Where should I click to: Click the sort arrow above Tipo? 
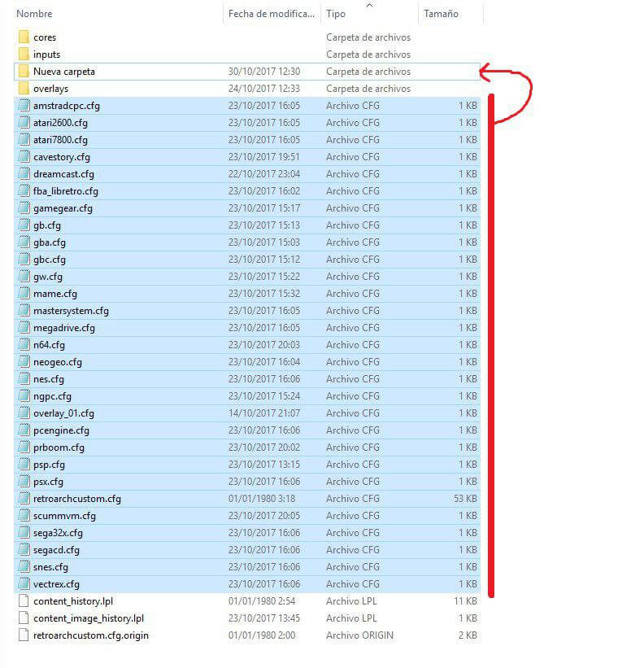(x=370, y=5)
